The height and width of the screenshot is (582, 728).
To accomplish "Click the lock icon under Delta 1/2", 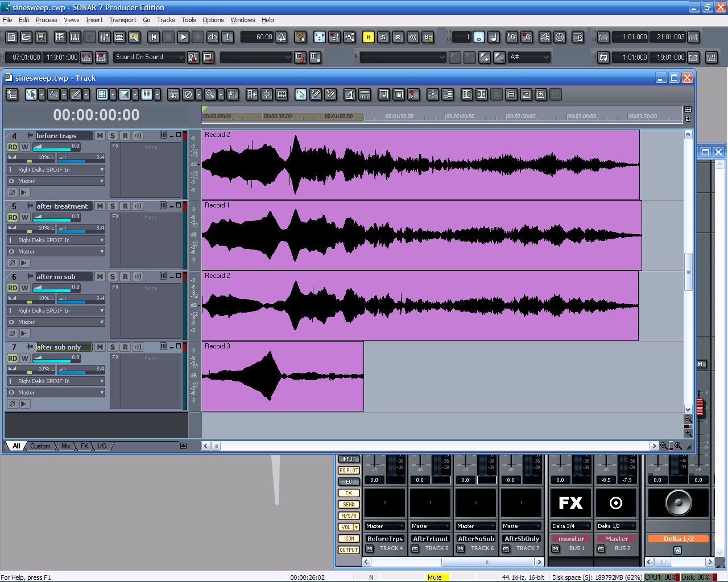I will (677, 550).
